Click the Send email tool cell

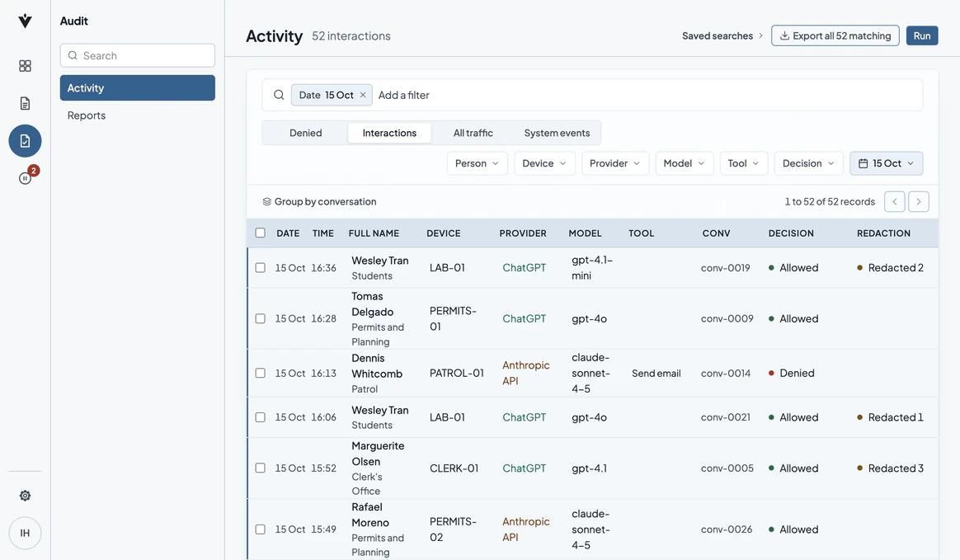point(656,374)
